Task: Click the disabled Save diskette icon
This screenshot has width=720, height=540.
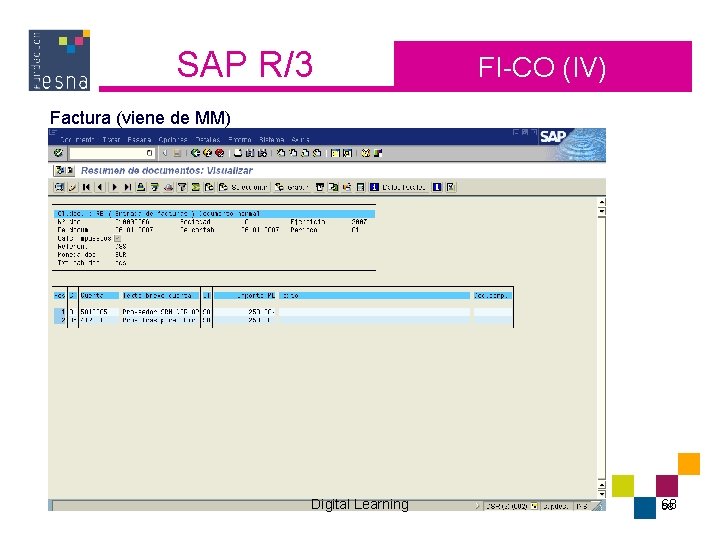Action: [177, 153]
